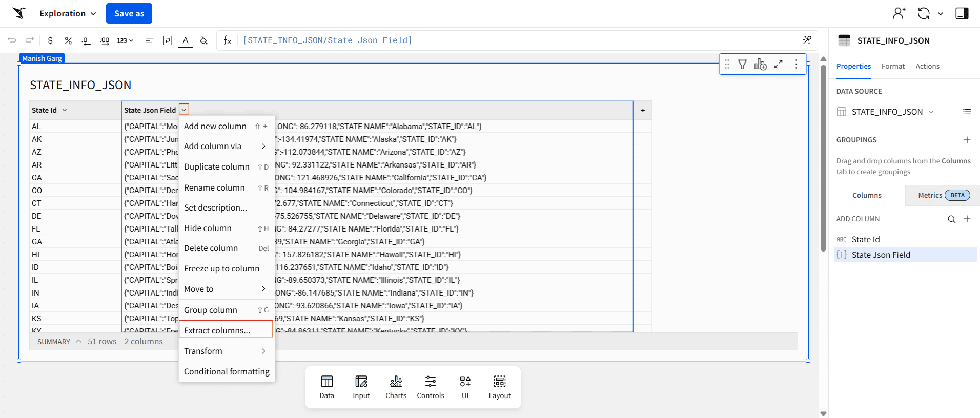This screenshot has height=418, width=980.
Task: Decrease decimal places icon
Action: [x=86, y=40]
